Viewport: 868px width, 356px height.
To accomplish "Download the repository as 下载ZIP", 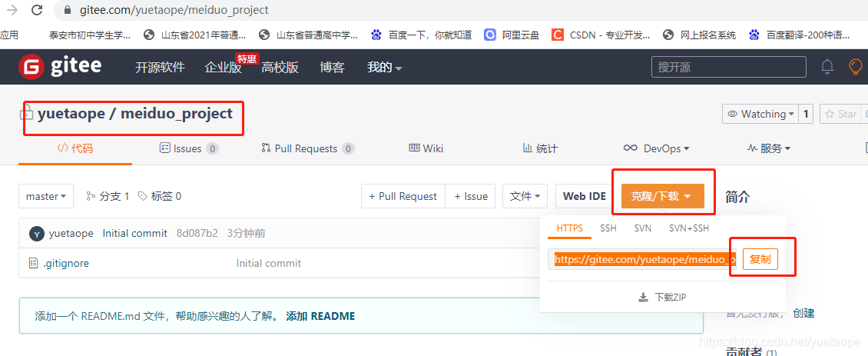I will [662, 298].
